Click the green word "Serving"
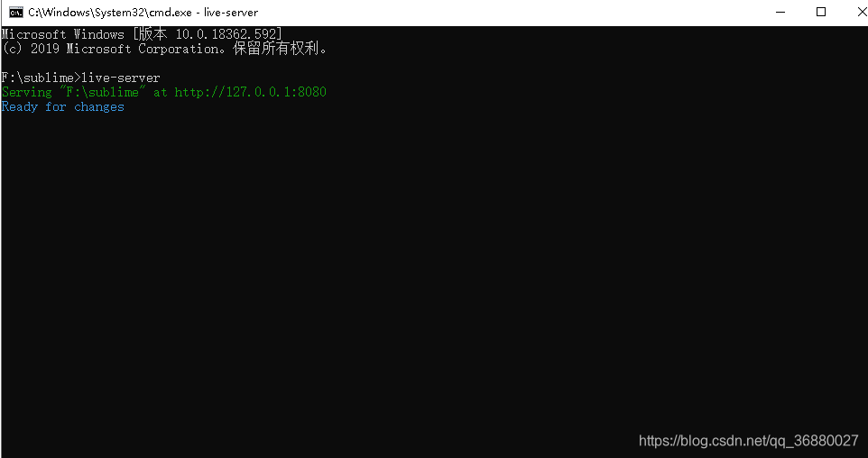Screen dimensions: 868x458 [26, 92]
